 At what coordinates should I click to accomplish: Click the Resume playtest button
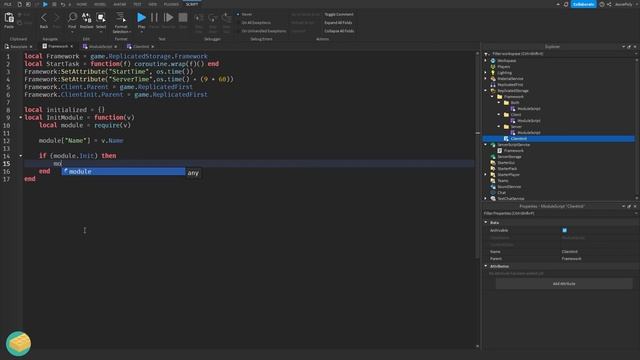coord(168,18)
